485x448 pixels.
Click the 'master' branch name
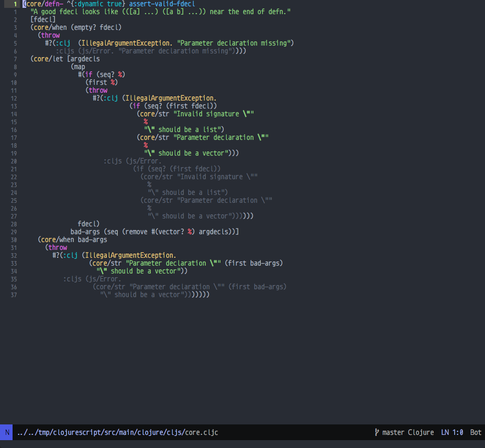[x=392, y=432]
